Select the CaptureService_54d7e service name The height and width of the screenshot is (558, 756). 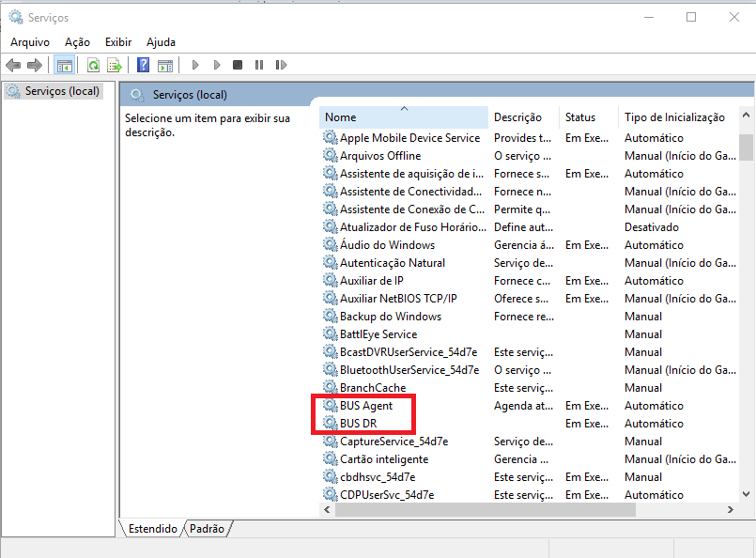point(393,442)
